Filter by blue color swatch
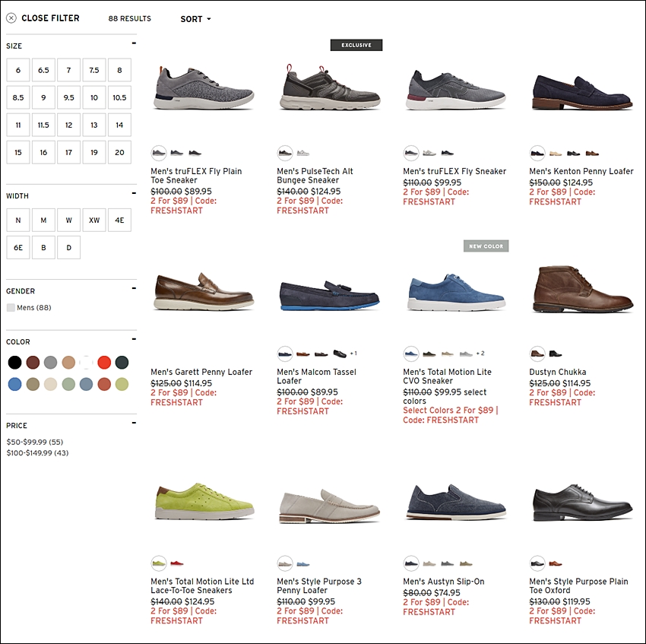The width and height of the screenshot is (646, 644). pos(15,384)
